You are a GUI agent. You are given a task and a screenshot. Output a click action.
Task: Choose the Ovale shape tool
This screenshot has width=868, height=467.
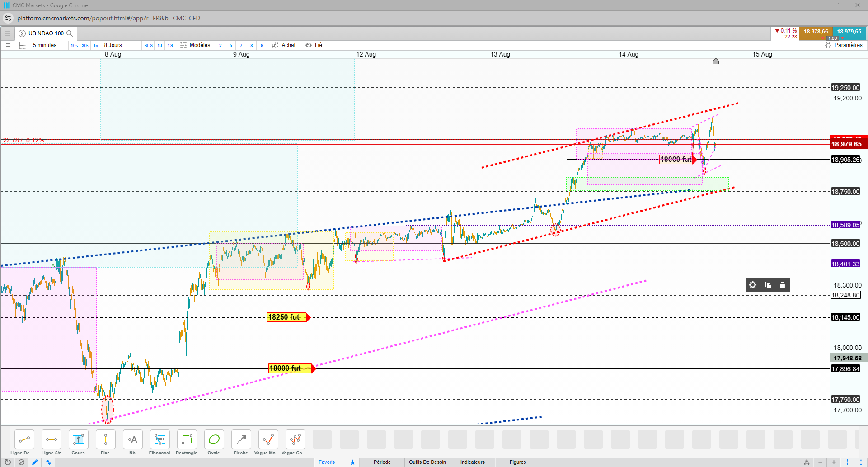214,443
